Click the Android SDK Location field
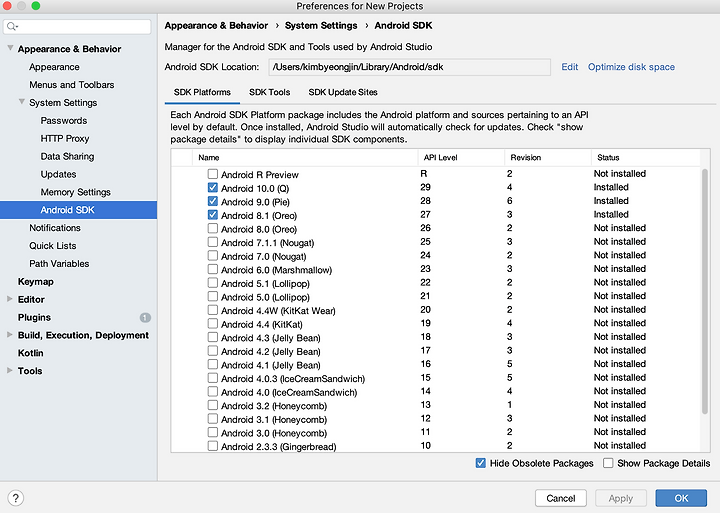 [410, 67]
